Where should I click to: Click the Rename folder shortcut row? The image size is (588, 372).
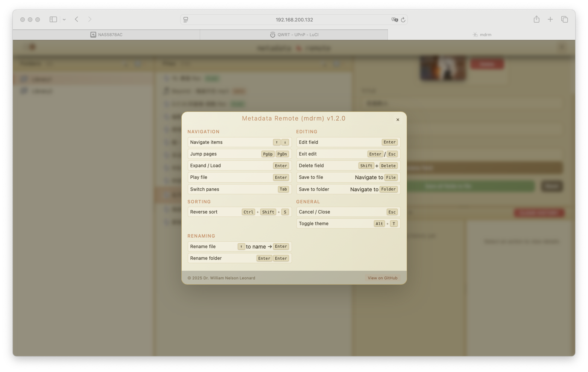click(x=239, y=258)
